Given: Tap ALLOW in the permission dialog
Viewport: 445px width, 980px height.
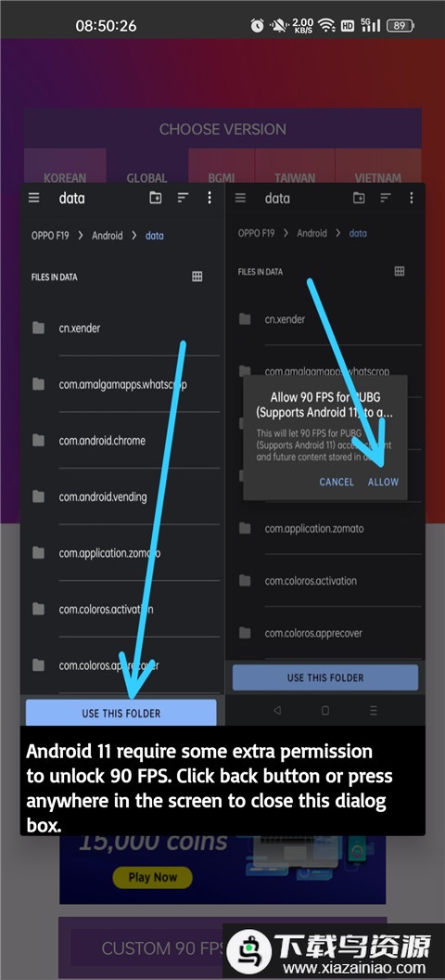Looking at the screenshot, I should click(x=383, y=482).
